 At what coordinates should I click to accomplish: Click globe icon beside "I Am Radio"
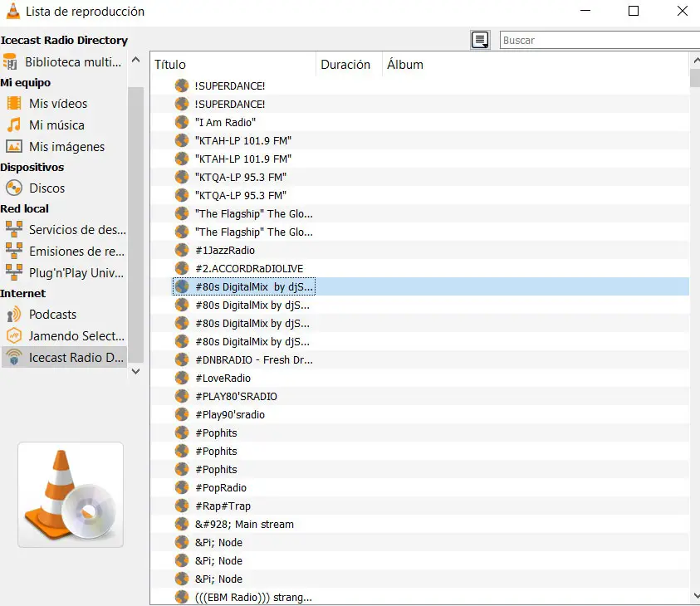tap(182, 122)
